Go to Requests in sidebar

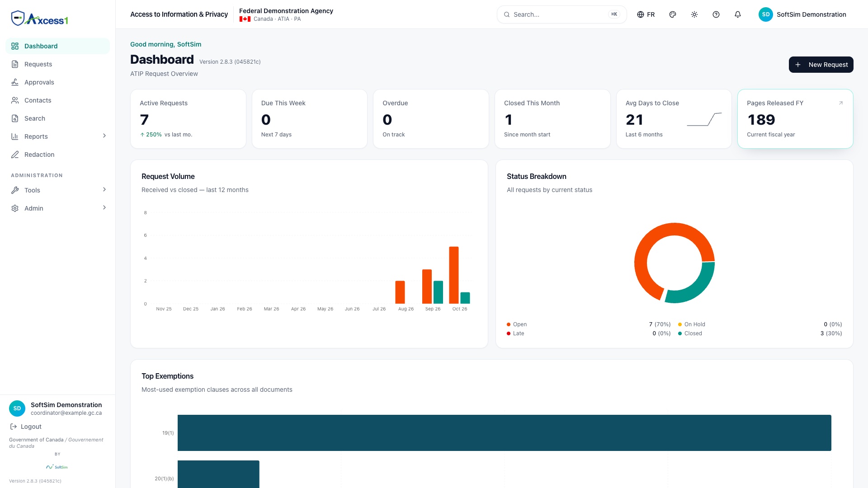coord(57,64)
